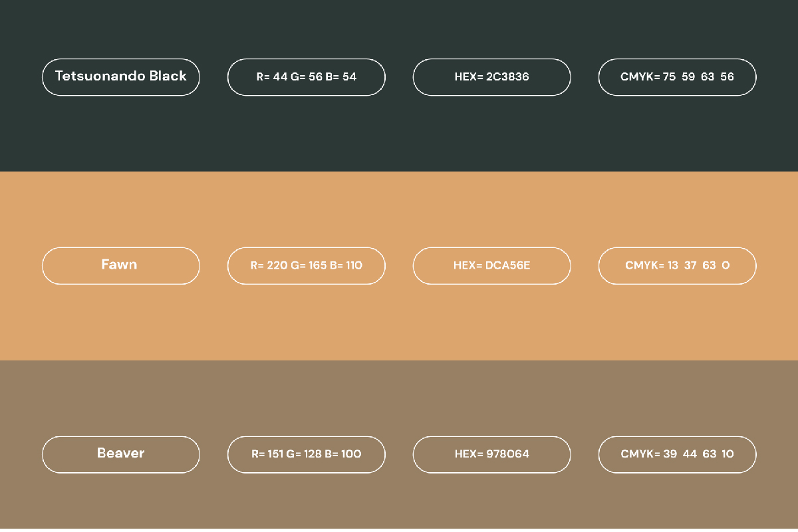Select the HEX= DCA56E label
Viewport: 798px width, 532px height.
point(491,266)
